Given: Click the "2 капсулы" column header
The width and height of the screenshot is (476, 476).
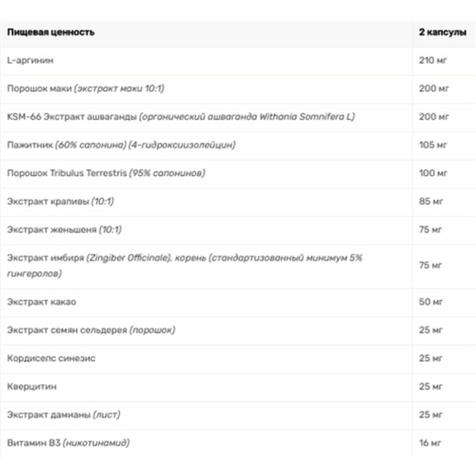Looking at the screenshot, I should [439, 32].
